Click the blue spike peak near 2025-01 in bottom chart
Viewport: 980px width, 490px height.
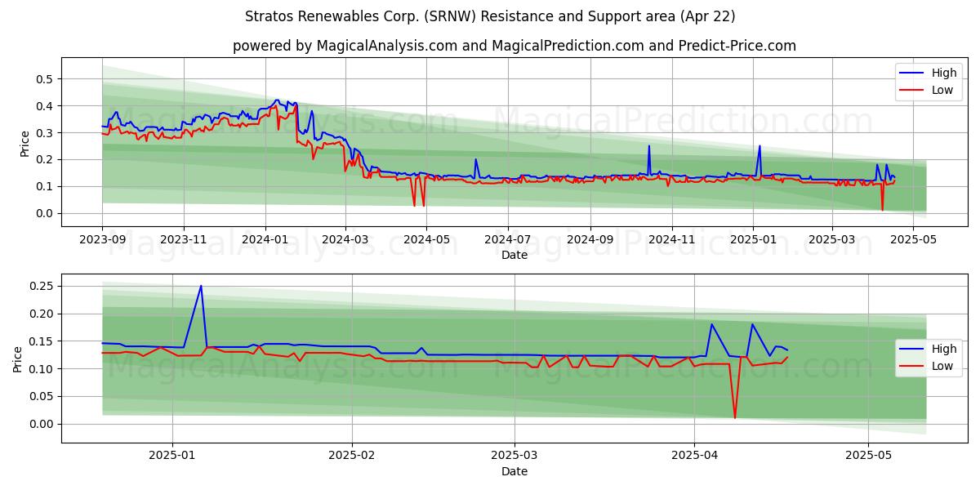[201, 286]
